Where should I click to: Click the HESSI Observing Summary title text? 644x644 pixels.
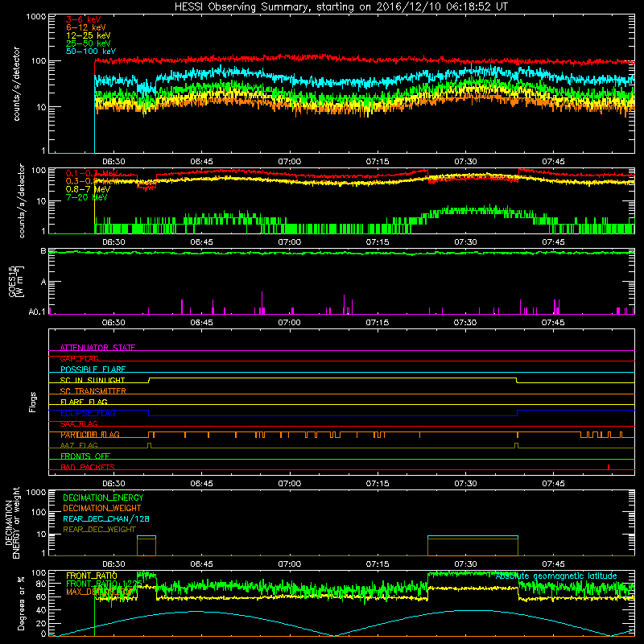click(x=341, y=7)
